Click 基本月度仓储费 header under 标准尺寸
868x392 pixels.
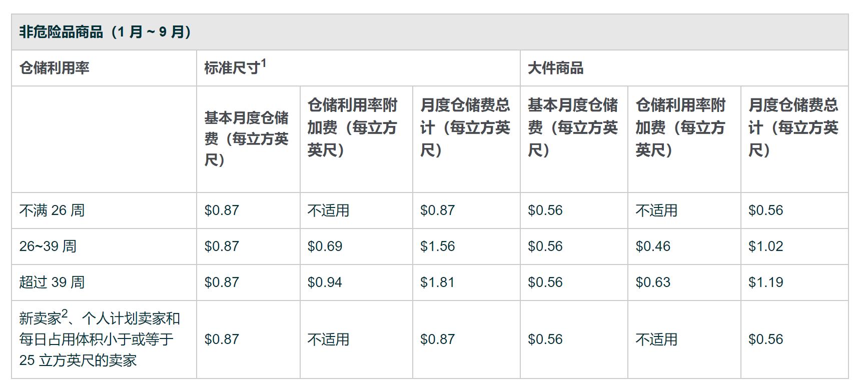[x=246, y=138]
